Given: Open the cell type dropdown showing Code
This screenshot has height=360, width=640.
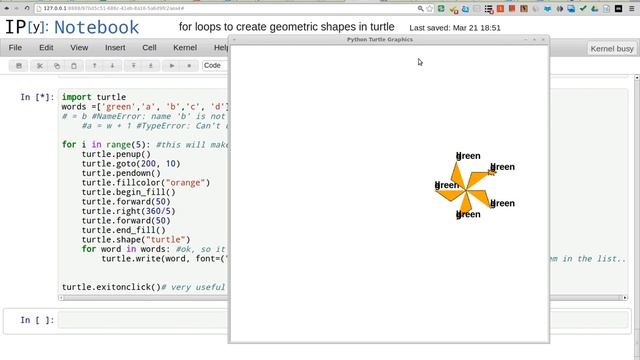Looking at the screenshot, I should coord(215,66).
